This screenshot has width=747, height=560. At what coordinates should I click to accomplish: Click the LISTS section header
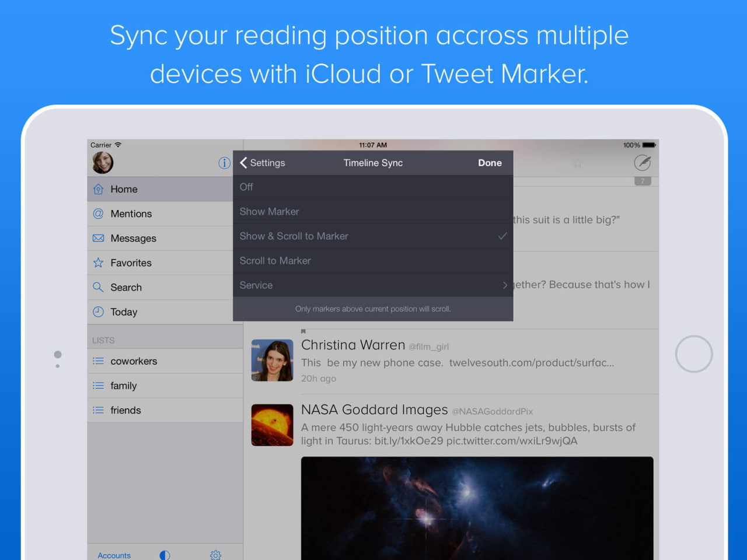[103, 340]
